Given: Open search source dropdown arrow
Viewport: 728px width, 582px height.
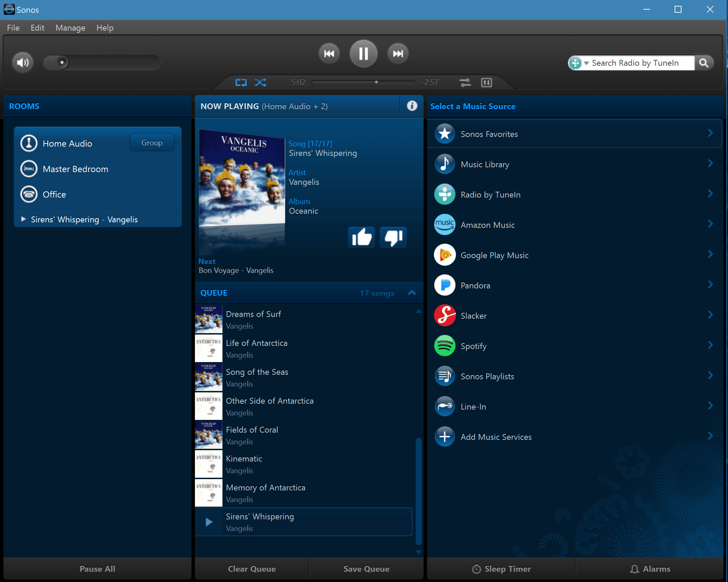Looking at the screenshot, I should (586, 63).
